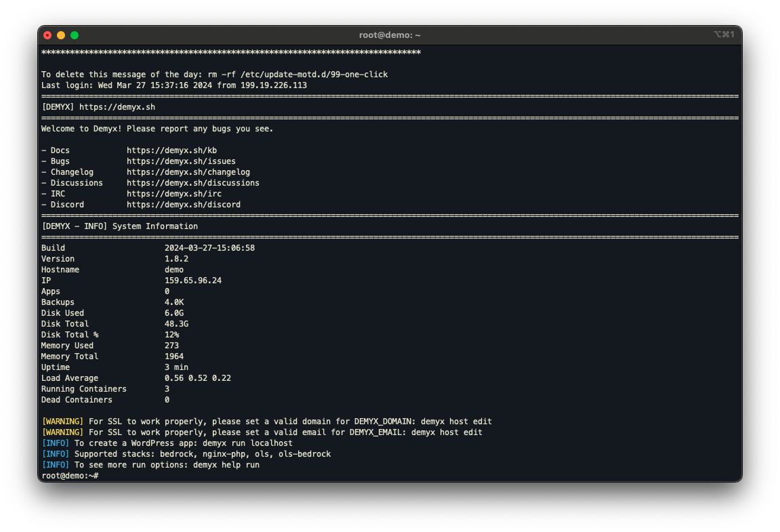
Task: Click the Disk Total % value 12%
Action: point(171,335)
